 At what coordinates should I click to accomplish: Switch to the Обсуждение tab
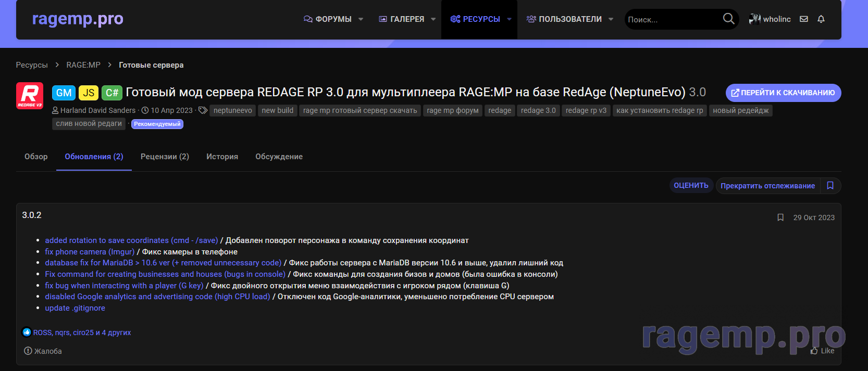(279, 157)
